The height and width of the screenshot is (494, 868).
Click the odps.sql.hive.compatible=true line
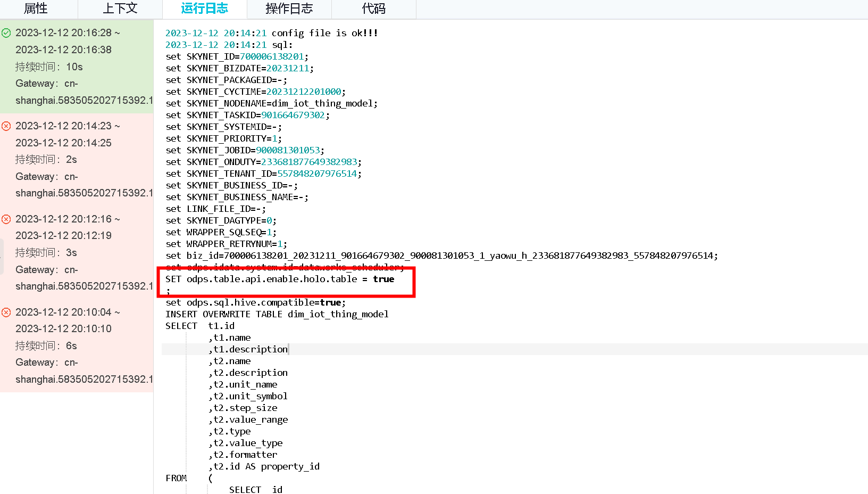256,302
